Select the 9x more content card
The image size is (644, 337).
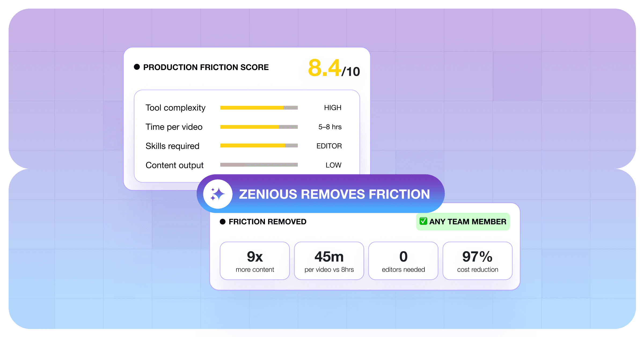click(x=255, y=261)
